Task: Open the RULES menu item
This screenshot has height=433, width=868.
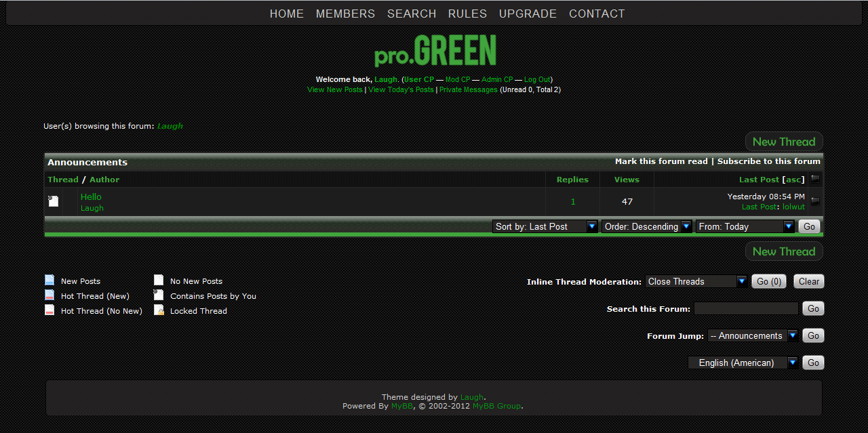Action: click(x=467, y=14)
